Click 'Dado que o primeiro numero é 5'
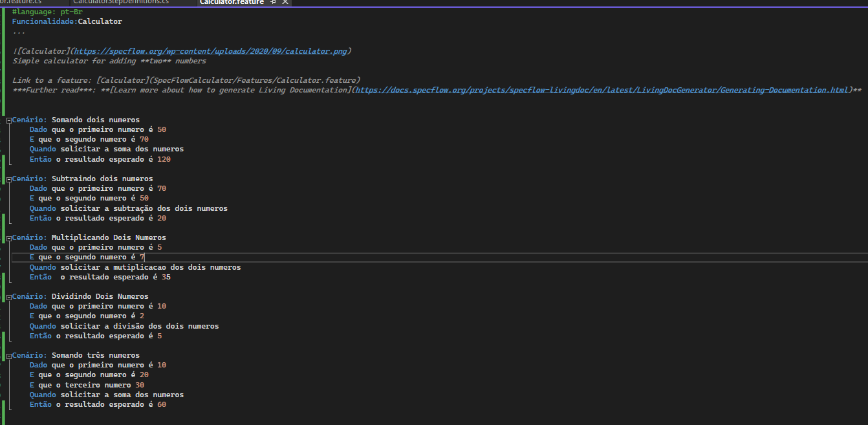The height and width of the screenshot is (425, 868). click(x=96, y=247)
